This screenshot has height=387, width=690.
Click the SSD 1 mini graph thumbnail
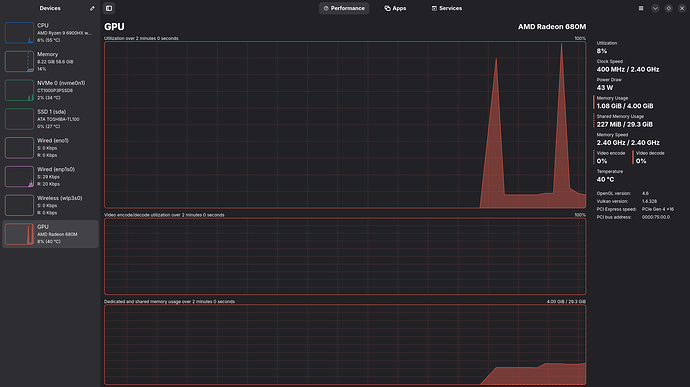pos(19,119)
